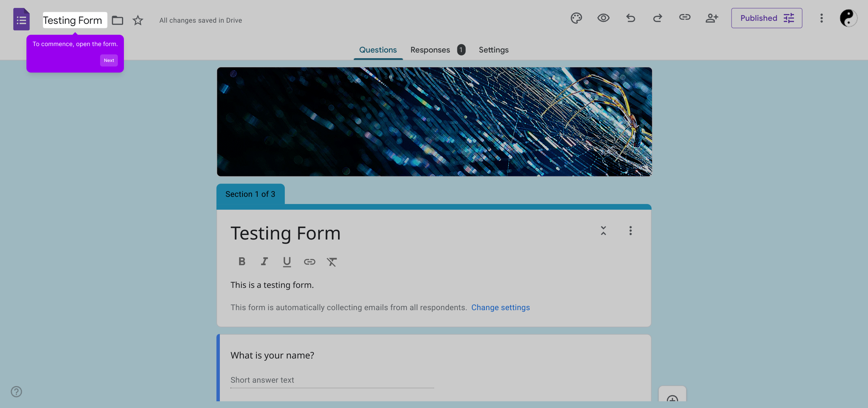Click the remove formatting icon
This screenshot has height=408, width=868.
(332, 261)
